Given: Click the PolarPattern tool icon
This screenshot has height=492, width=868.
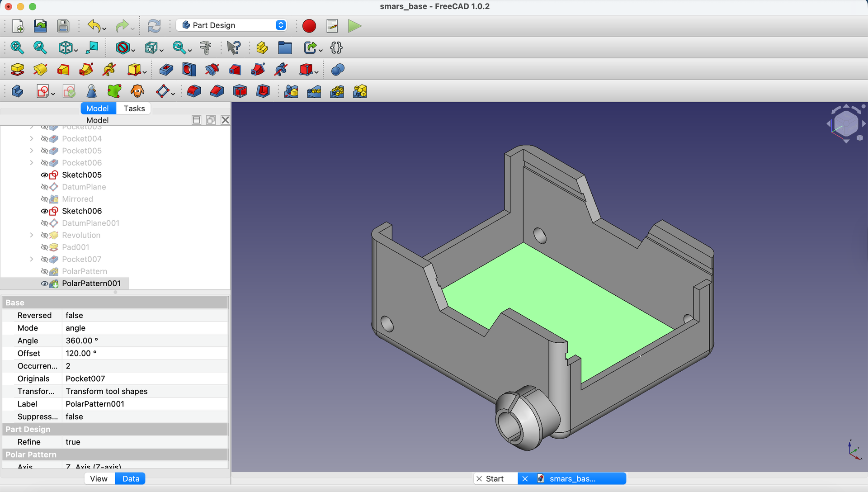Looking at the screenshot, I should click(337, 91).
